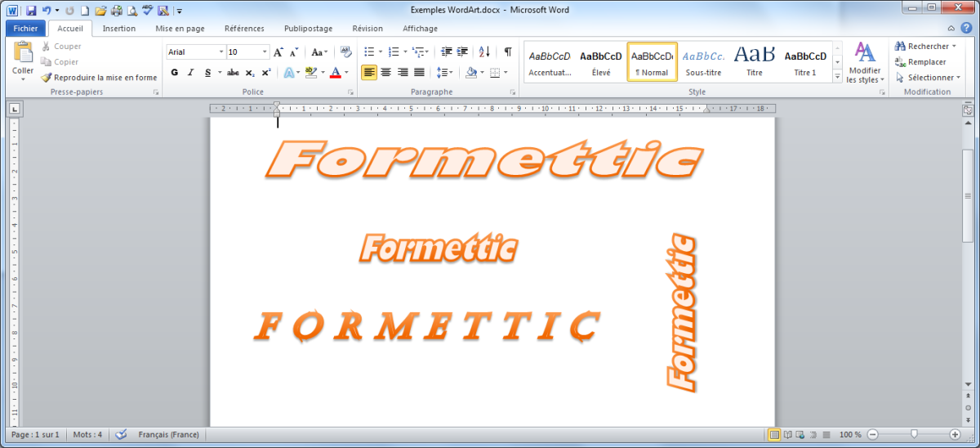
Task: Click Français (France) language in status bar
Action: [168, 434]
